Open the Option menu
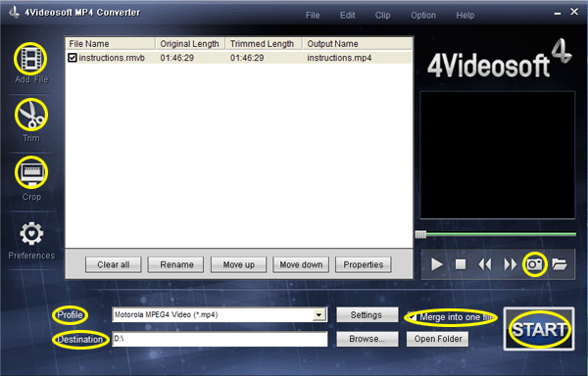This screenshot has height=376, width=588. [x=423, y=16]
